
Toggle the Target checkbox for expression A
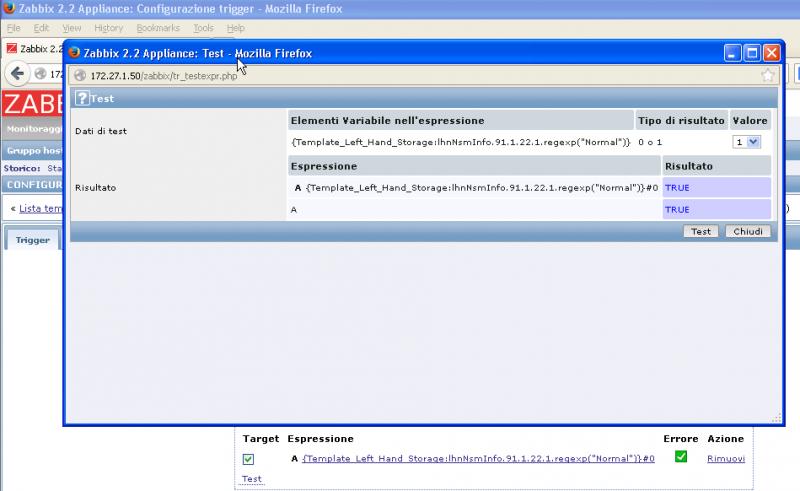pos(248,459)
